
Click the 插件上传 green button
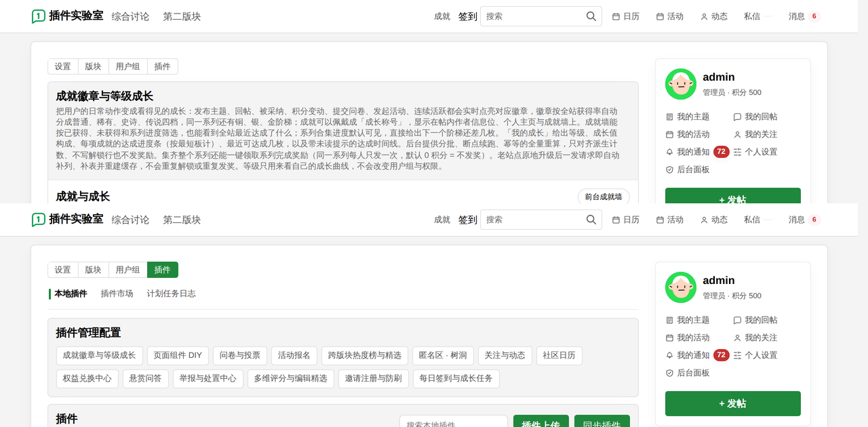pyautogui.click(x=541, y=421)
